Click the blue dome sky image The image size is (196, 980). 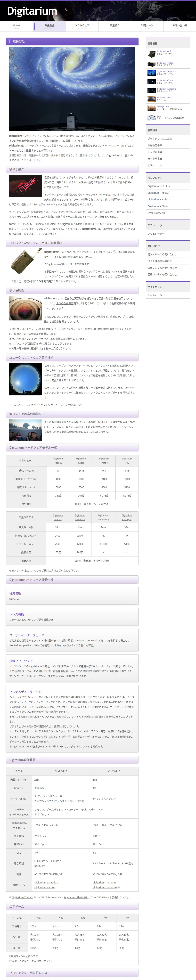pos(25,379)
